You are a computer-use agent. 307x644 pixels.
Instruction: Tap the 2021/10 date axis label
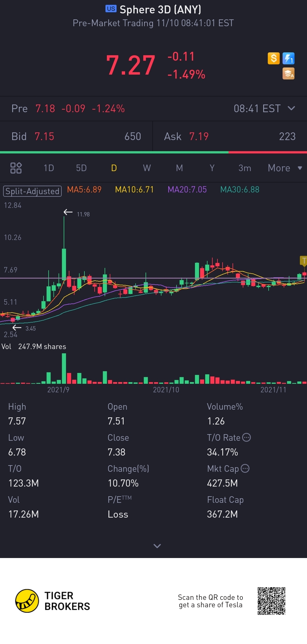tap(166, 390)
